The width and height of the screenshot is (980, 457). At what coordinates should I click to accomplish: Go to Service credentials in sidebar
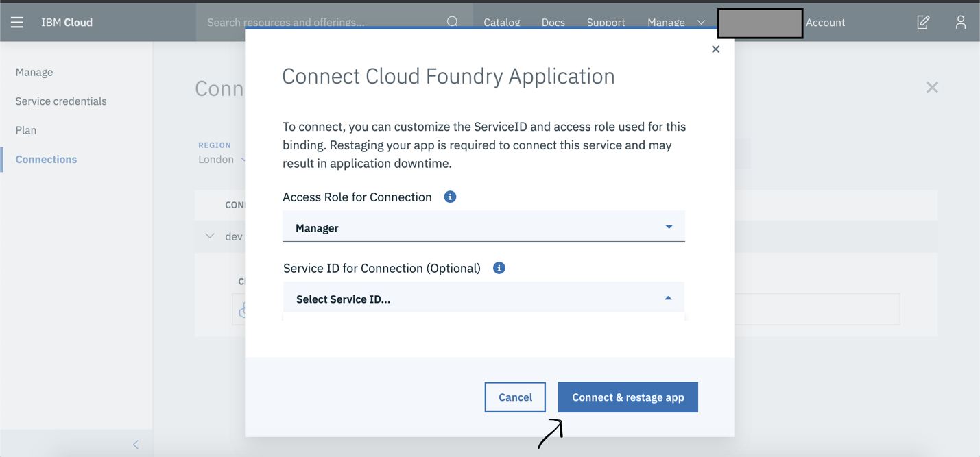[x=61, y=101]
